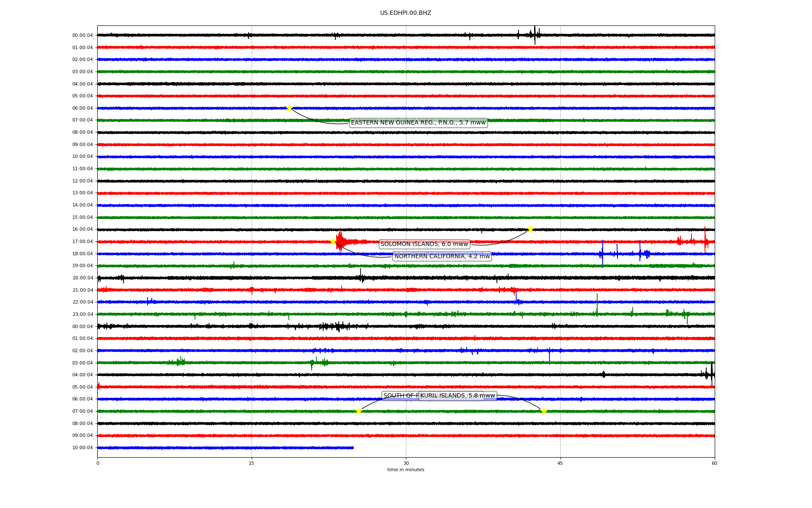Click the black spike near the top-right of the first trace
The image size is (812, 508).
pos(535,35)
